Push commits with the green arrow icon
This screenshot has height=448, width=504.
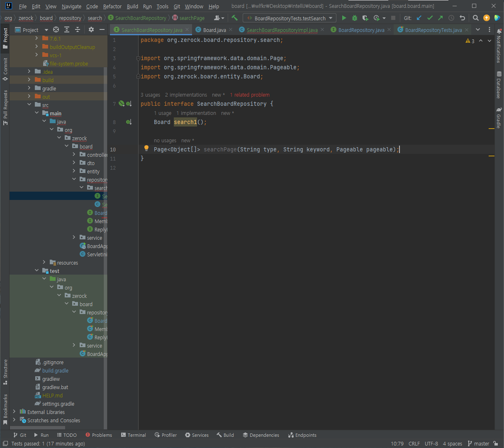tap(440, 18)
